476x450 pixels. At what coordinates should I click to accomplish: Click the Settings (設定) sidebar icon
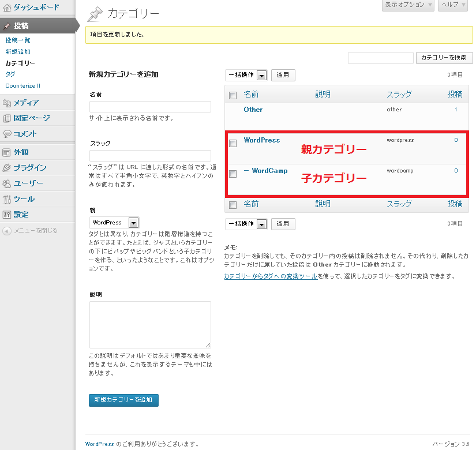[x=7, y=215]
